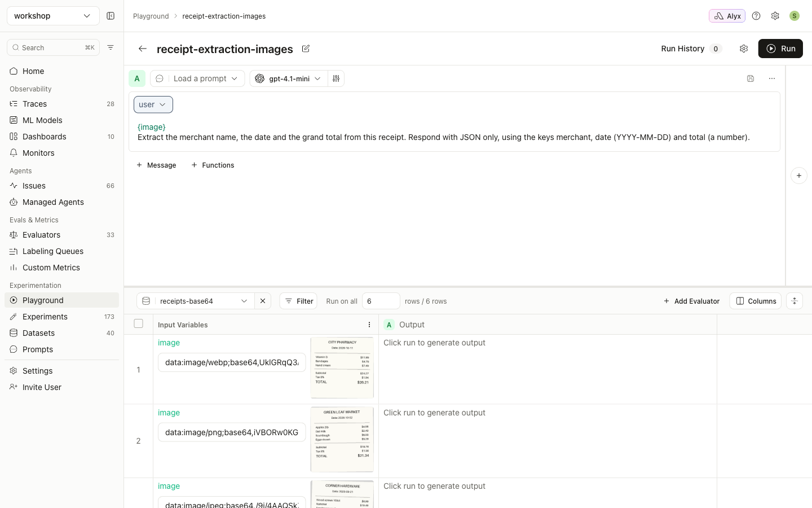This screenshot has width=812, height=508.
Task: Change the user message role dropdown
Action: 153,104
